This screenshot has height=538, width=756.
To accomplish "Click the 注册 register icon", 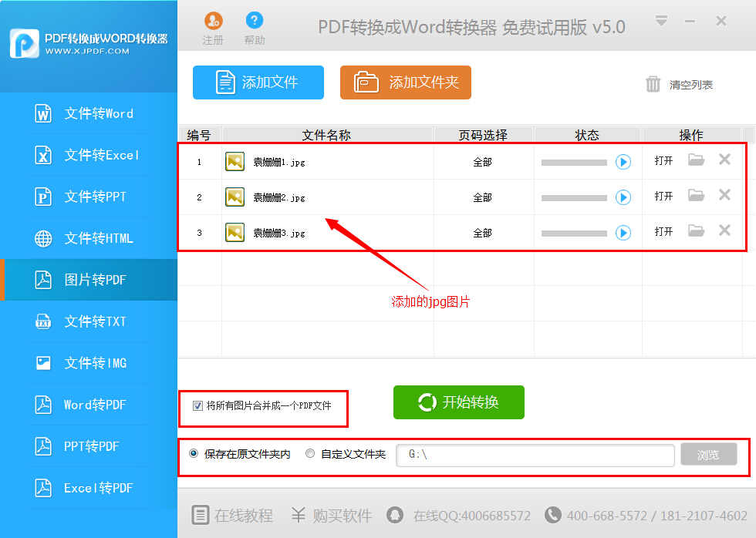I will (213, 21).
